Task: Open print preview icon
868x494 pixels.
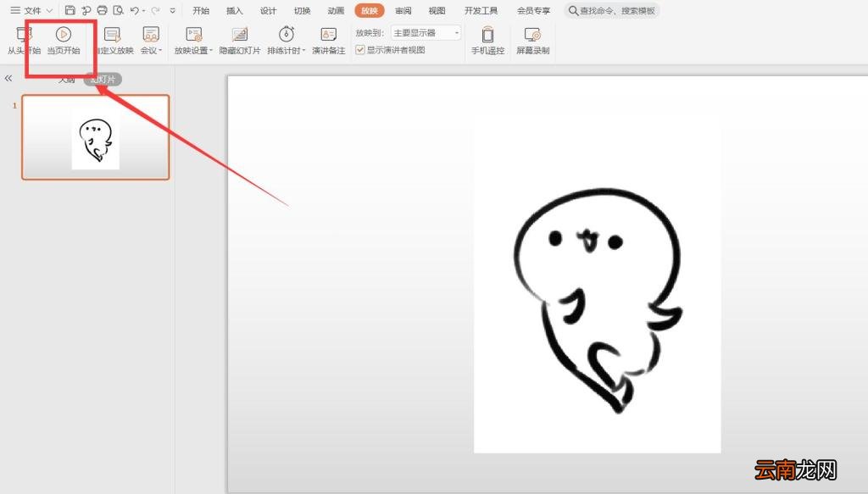Action: 118,10
